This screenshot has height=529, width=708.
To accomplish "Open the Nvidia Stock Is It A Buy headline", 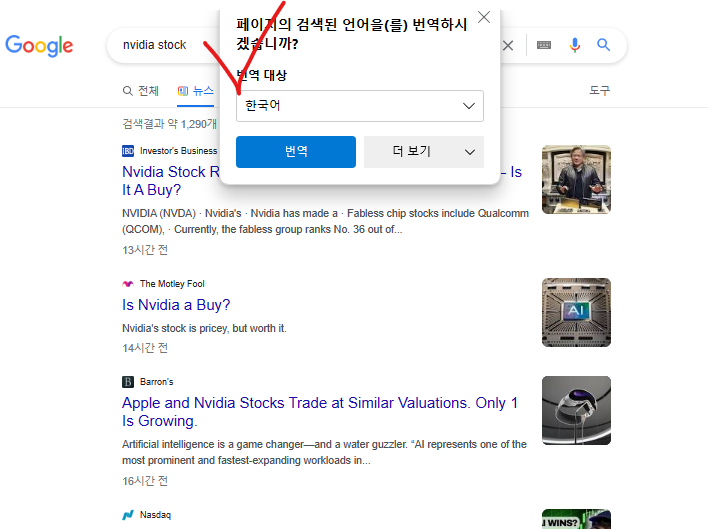I will (171, 181).
